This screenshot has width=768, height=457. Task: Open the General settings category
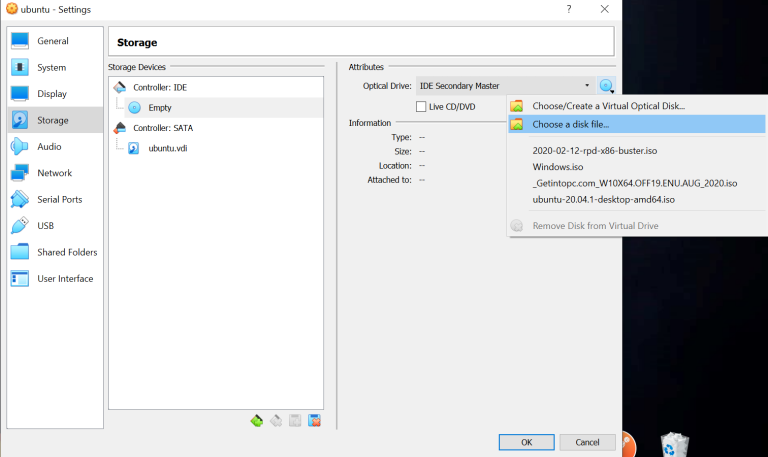click(52, 41)
